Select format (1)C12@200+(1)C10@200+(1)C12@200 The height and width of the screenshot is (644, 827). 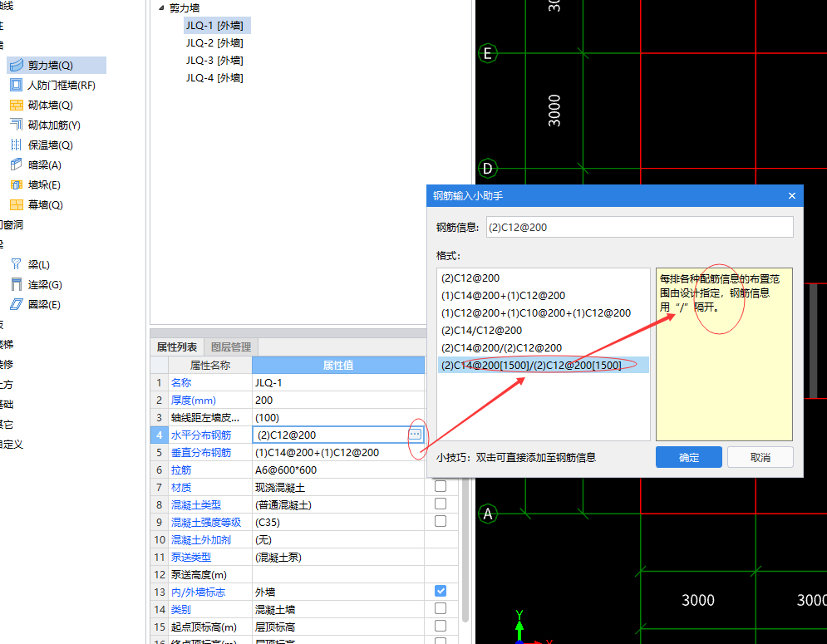544,312
